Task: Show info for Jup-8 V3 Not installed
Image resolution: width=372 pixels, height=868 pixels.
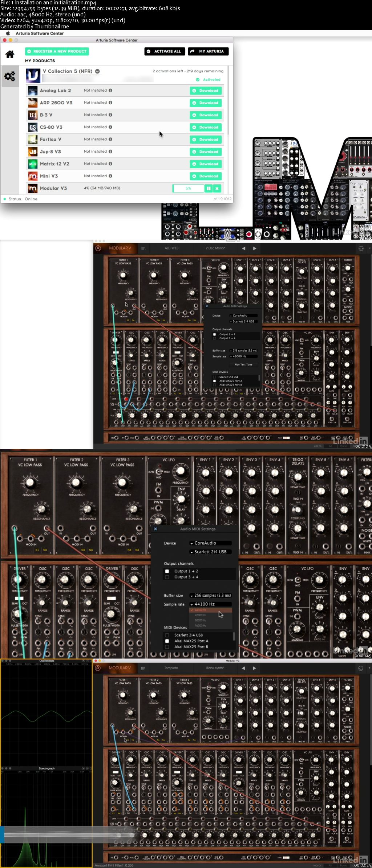Action: tap(110, 151)
